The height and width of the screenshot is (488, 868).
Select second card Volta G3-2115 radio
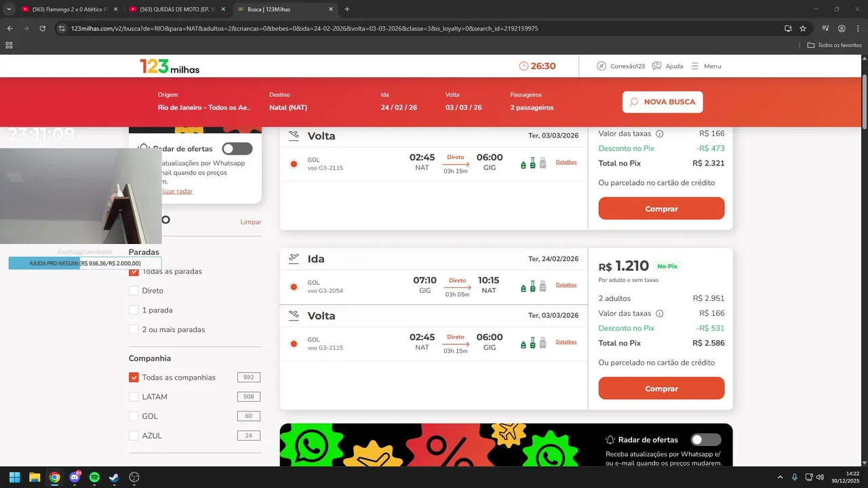294,344
